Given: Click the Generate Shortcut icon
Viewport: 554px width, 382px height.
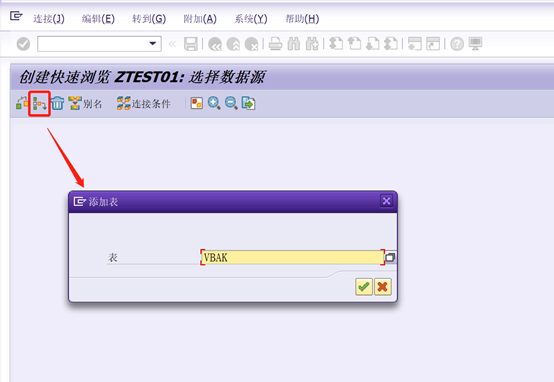Looking at the screenshot, I should (x=433, y=44).
